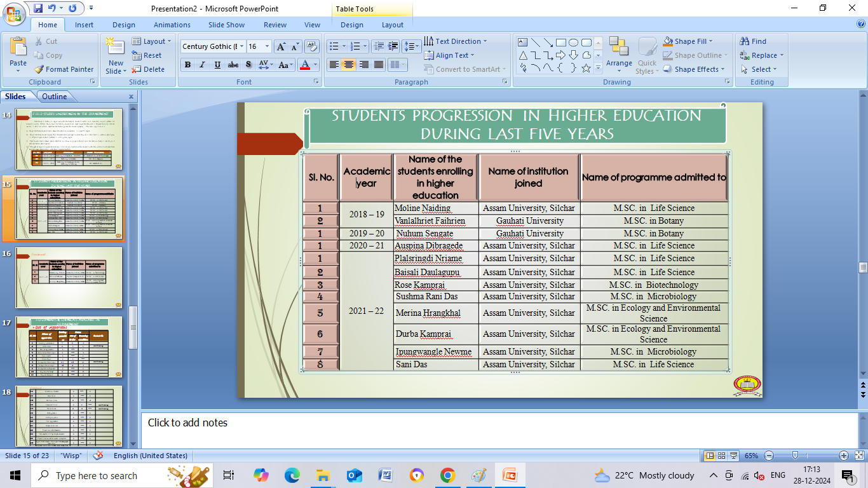Open the Animations ribbon tab
This screenshot has height=488, width=868.
click(172, 25)
